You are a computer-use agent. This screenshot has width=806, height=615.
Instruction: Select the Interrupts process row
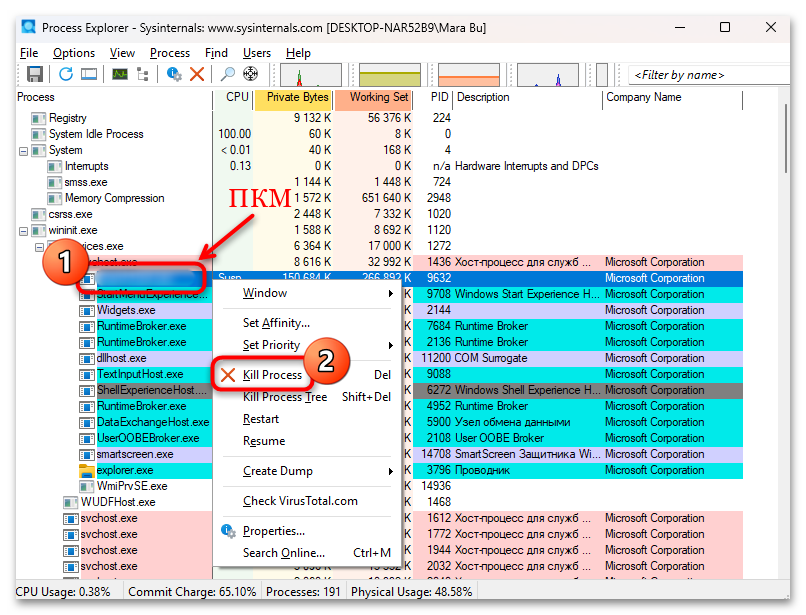point(379,166)
